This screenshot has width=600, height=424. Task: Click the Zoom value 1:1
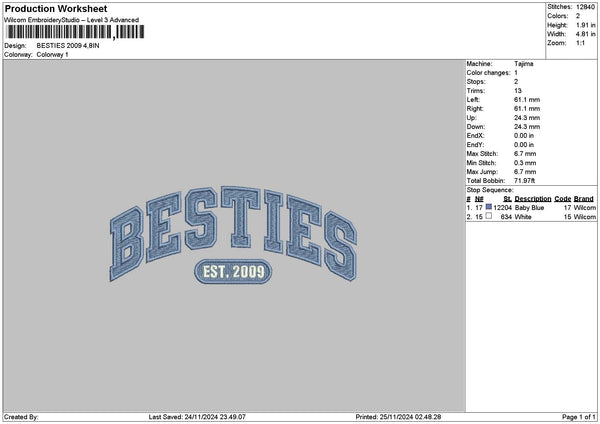click(x=580, y=43)
